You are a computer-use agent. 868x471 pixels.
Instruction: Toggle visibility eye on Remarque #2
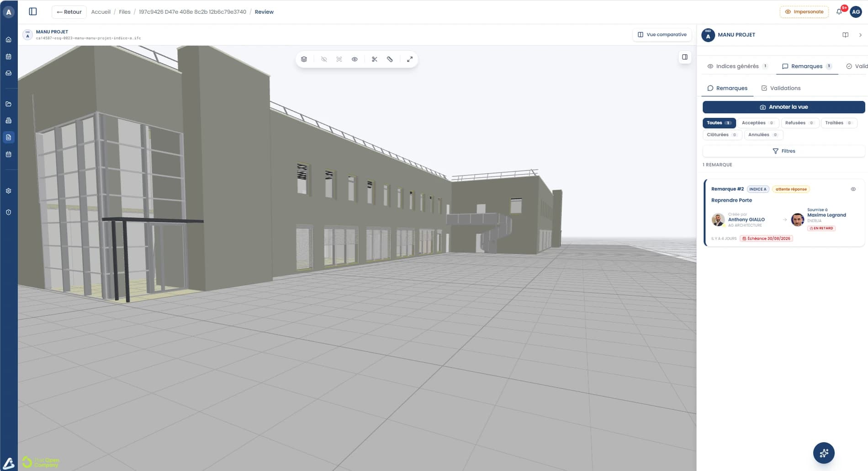[x=853, y=189]
